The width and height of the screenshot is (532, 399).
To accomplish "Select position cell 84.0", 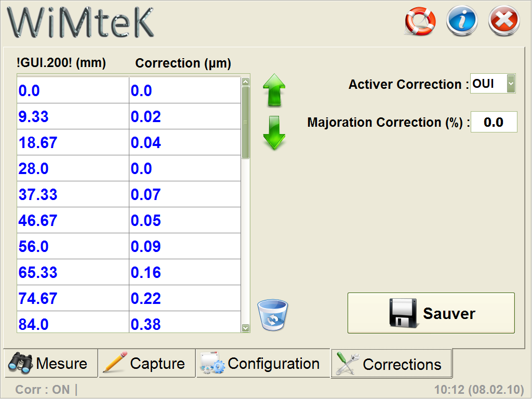I will pyautogui.click(x=73, y=322).
